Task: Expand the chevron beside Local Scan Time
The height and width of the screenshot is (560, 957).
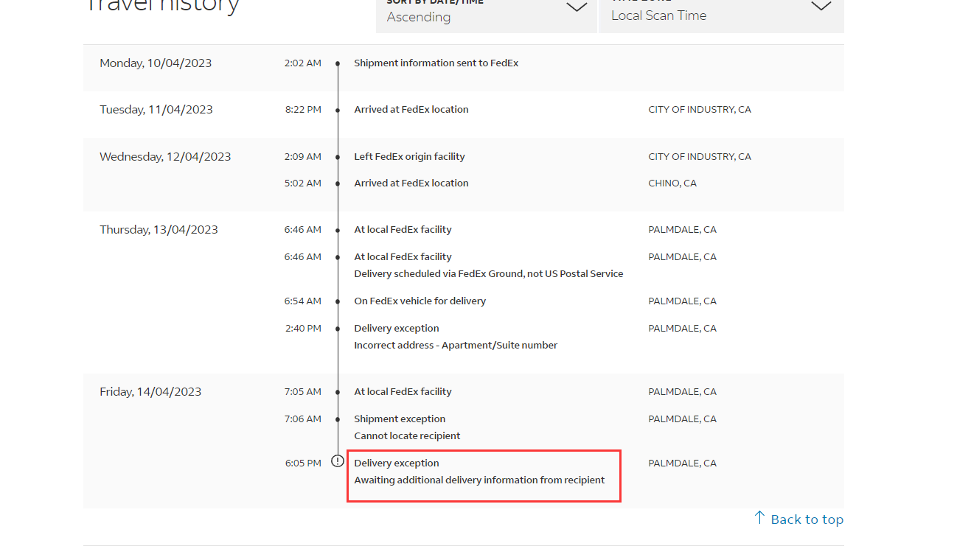Action: click(821, 7)
